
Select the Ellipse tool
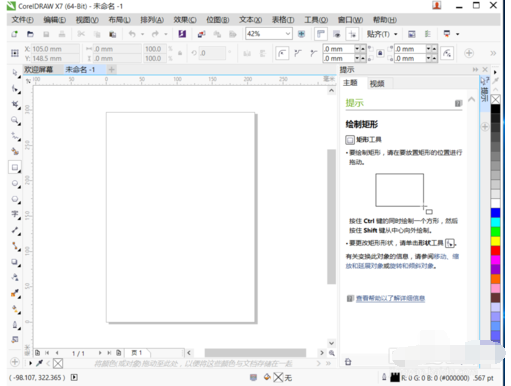coord(15,183)
